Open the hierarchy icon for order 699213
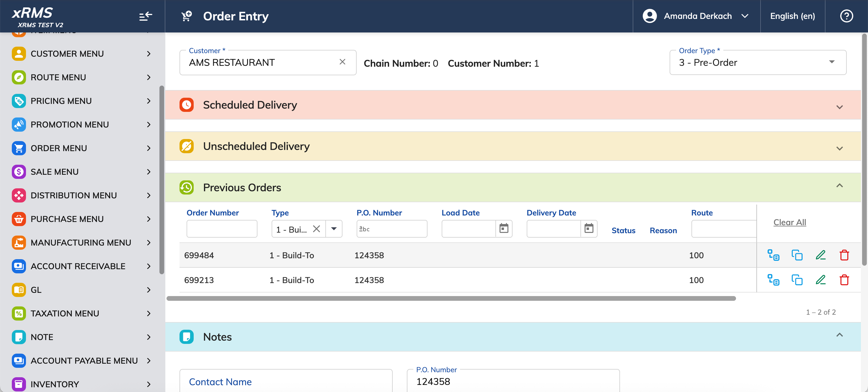Image resolution: width=868 pixels, height=392 pixels. pyautogui.click(x=773, y=280)
